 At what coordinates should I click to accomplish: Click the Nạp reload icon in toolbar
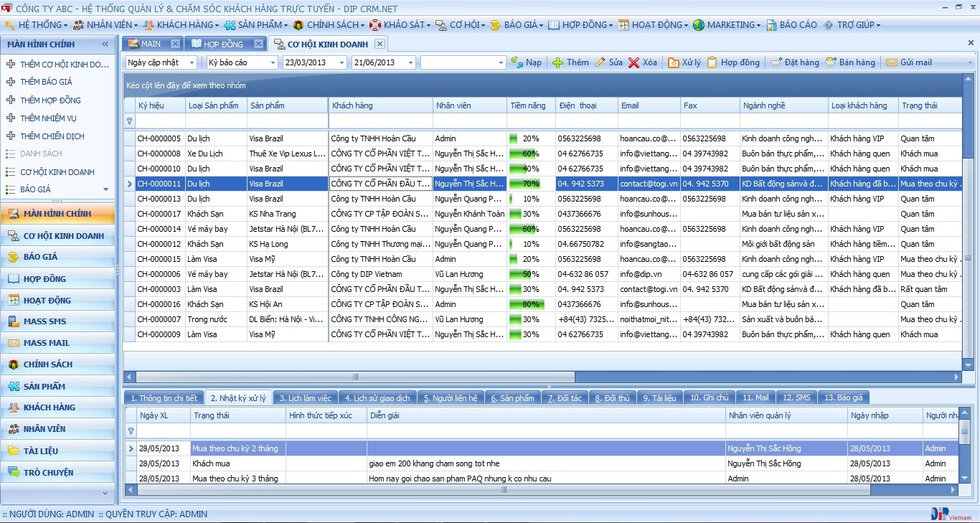coord(517,62)
